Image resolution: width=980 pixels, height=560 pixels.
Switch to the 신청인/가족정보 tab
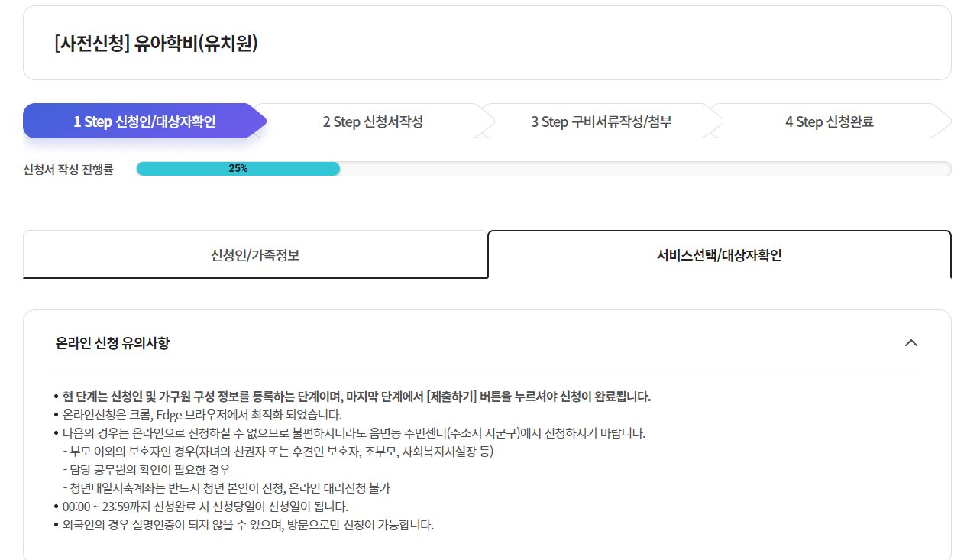point(256,254)
